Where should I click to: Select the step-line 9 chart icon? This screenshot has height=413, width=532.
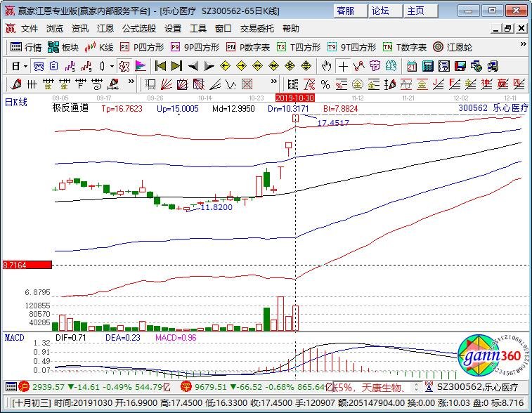86,66
